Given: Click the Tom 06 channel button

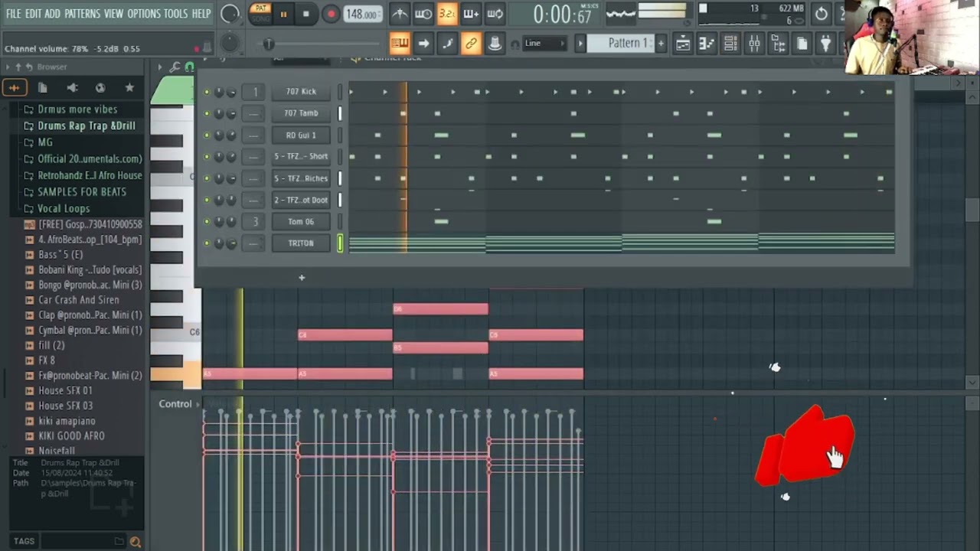Looking at the screenshot, I should coord(301,222).
